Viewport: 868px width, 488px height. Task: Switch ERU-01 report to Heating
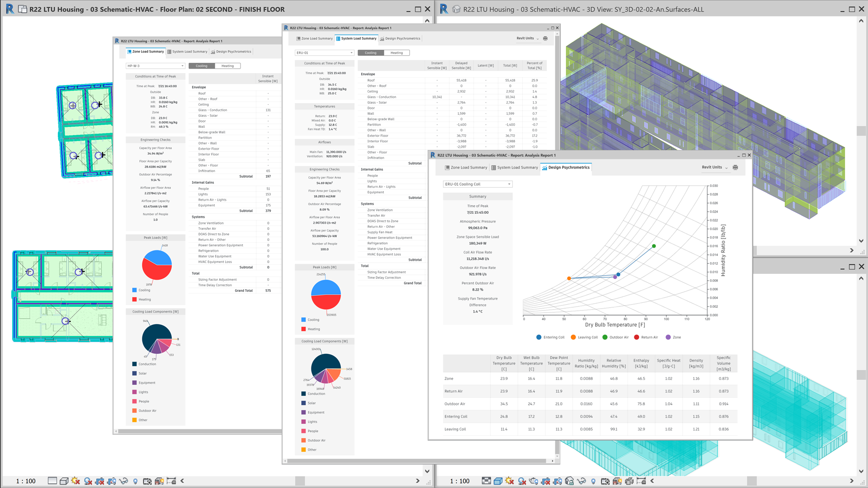pyautogui.click(x=396, y=53)
